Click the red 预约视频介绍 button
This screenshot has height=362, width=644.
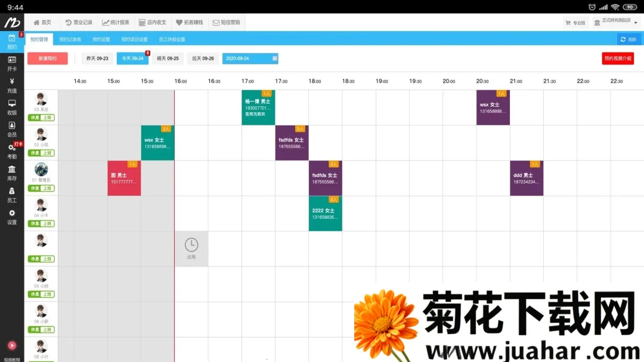coord(618,58)
